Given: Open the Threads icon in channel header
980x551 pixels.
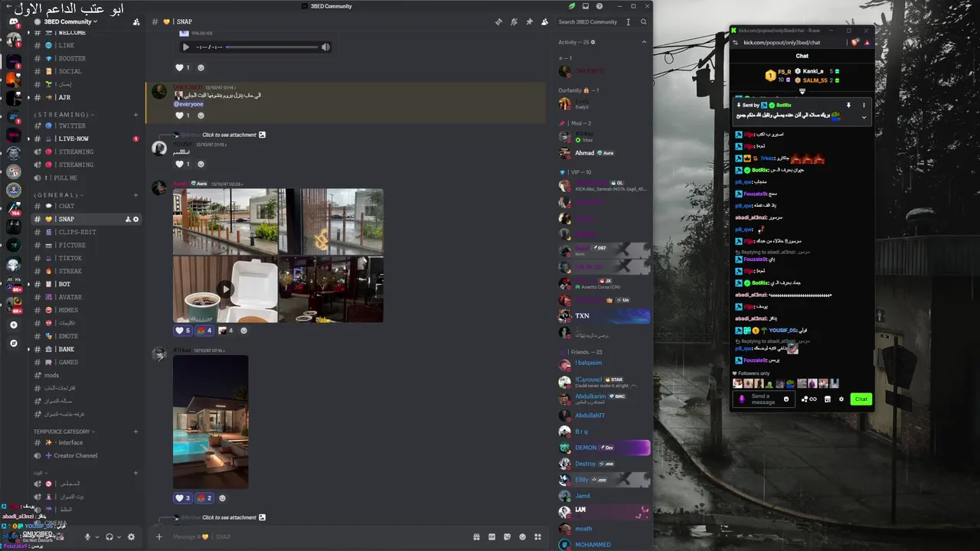Looking at the screenshot, I should 498,21.
